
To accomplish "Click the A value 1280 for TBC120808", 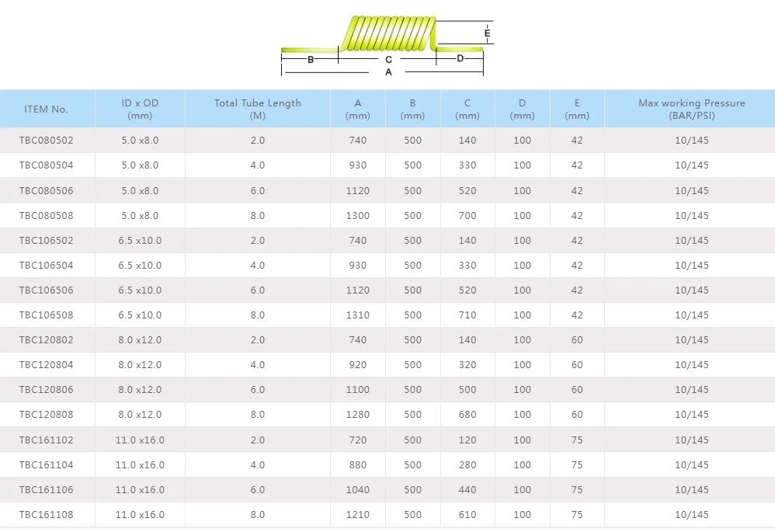I will pos(358,414).
